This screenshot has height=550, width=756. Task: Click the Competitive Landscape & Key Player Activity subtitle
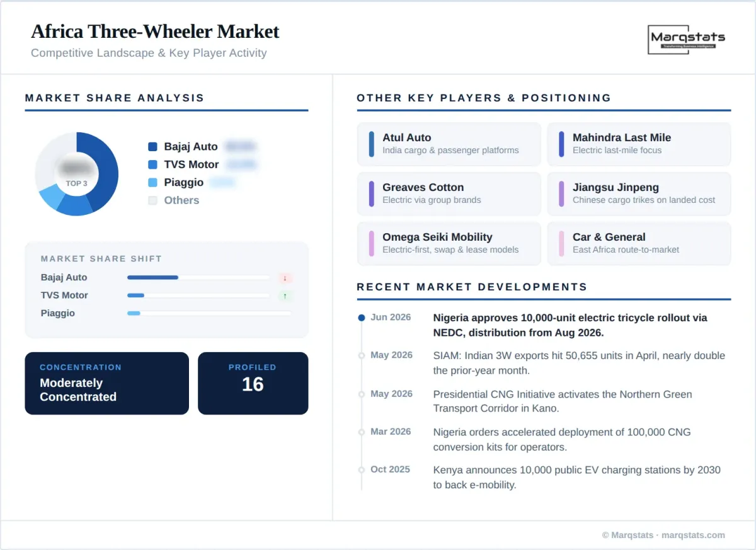(x=149, y=53)
